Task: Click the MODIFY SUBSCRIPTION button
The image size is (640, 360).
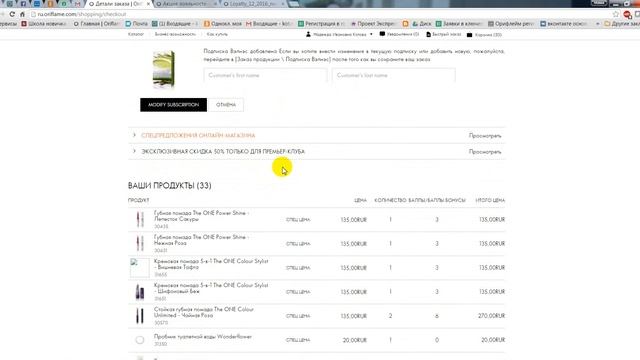Action: (x=173, y=105)
